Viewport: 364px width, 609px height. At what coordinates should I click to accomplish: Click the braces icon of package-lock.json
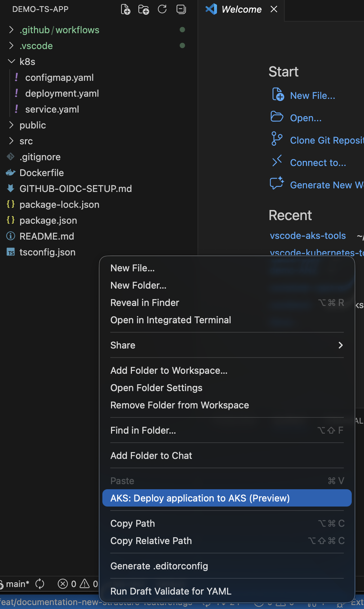11,204
